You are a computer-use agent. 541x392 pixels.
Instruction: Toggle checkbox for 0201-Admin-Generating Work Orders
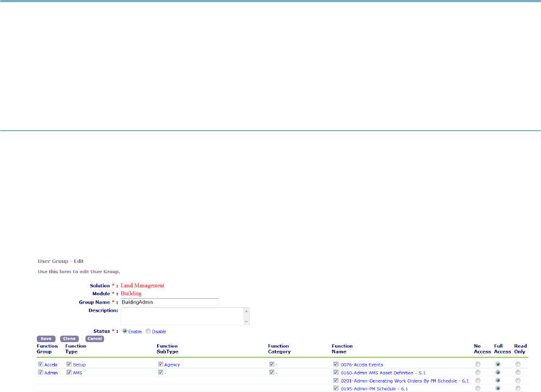(336, 381)
